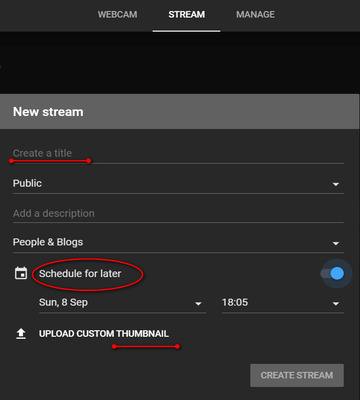Click the CREATE STREAM button
Viewport: 360px width, 400px height.
tap(297, 375)
